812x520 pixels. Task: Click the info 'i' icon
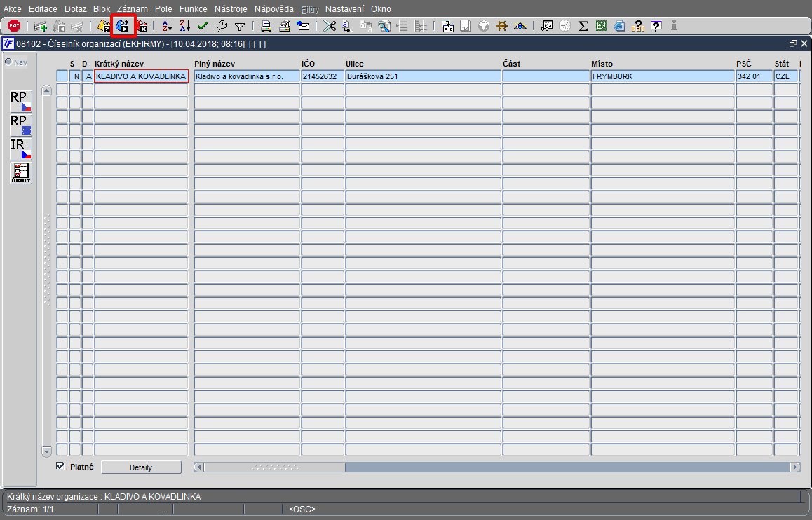click(675, 25)
